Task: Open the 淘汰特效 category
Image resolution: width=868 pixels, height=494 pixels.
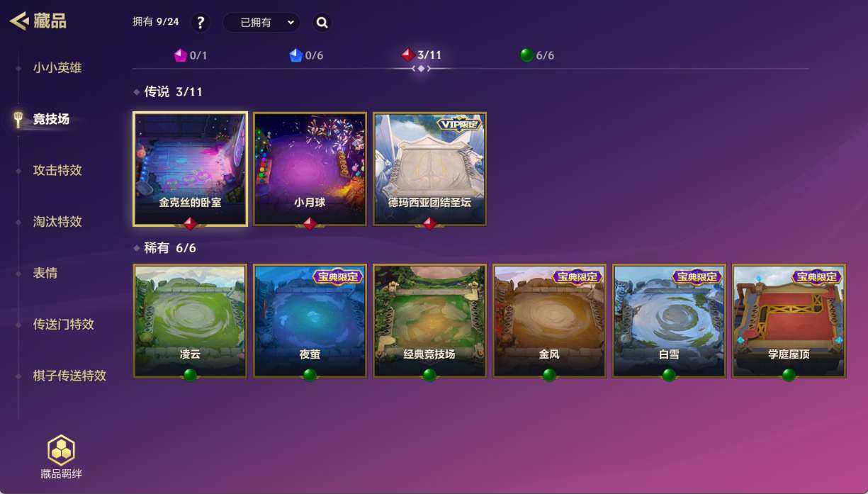Action: (x=57, y=222)
